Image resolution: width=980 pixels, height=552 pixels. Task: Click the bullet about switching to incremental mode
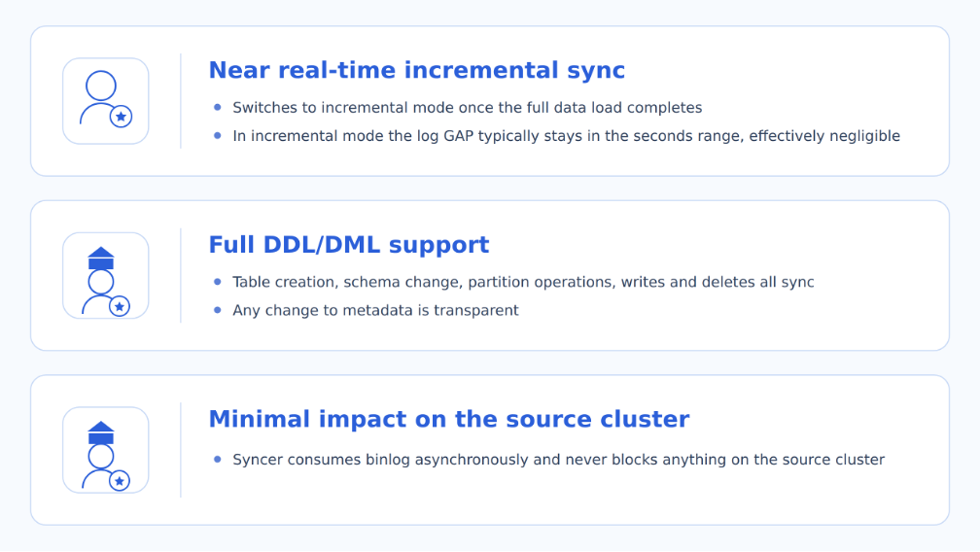click(468, 108)
